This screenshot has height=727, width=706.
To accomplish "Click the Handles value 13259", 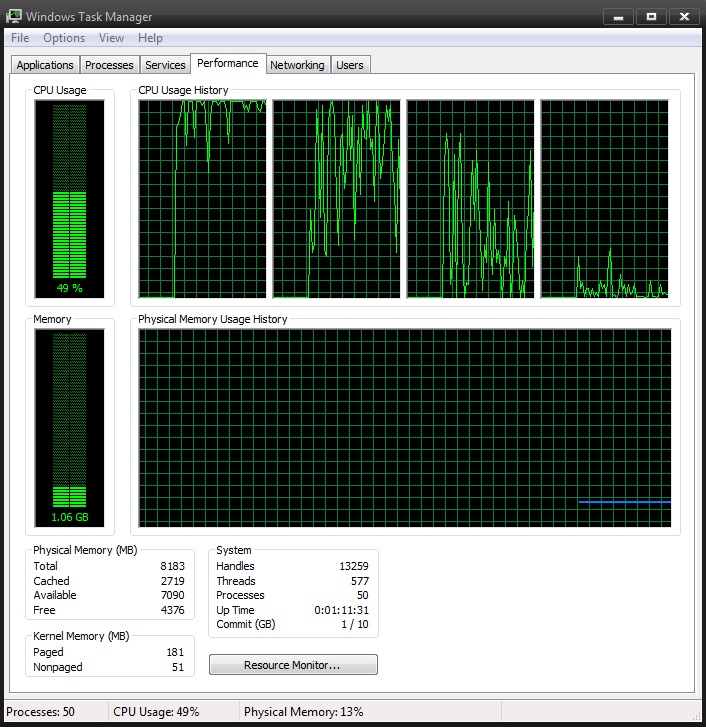I will pyautogui.click(x=354, y=566).
